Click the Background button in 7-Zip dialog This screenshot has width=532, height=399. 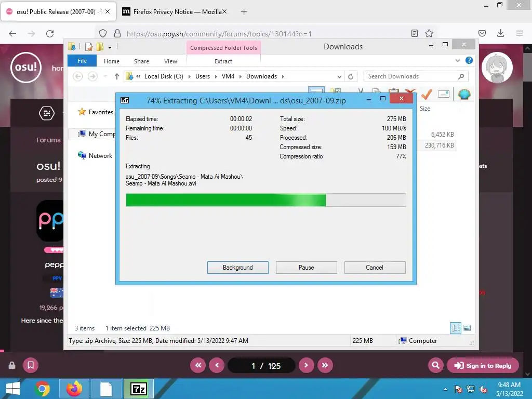click(237, 268)
